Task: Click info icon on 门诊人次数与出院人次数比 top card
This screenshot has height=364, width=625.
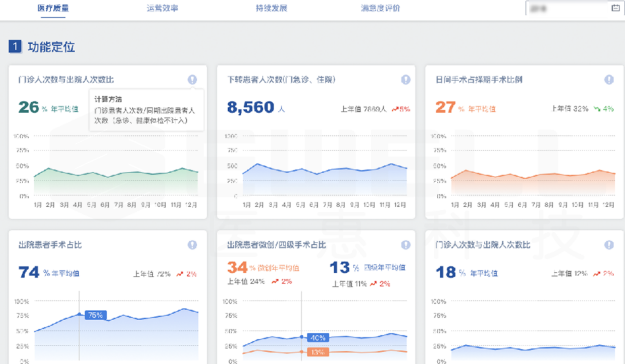Action: [x=192, y=80]
